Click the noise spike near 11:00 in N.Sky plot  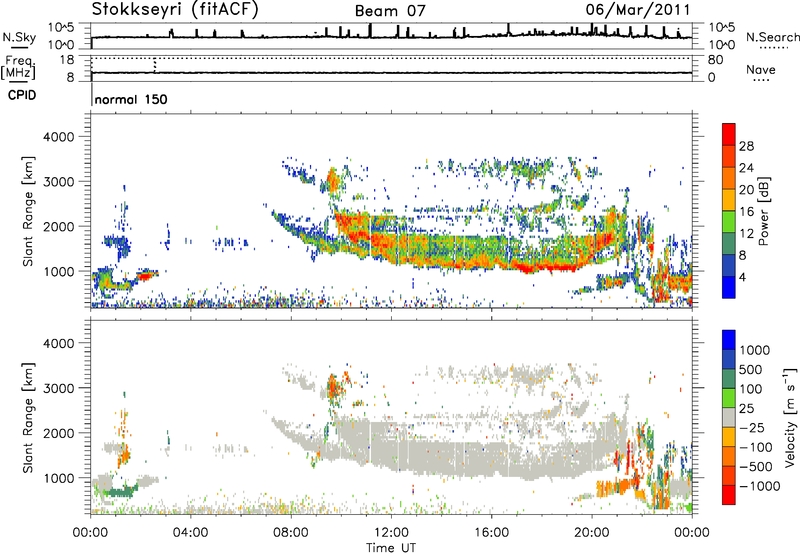point(370,30)
